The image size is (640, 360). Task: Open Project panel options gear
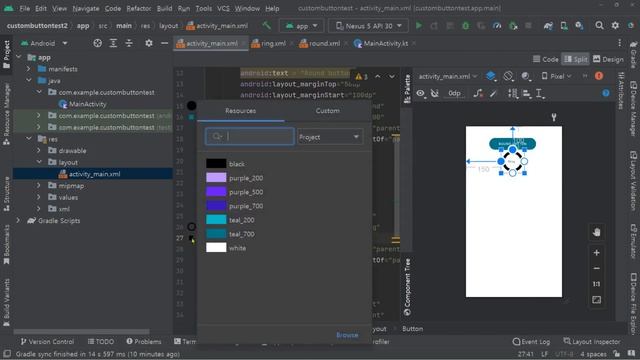tap(149, 43)
